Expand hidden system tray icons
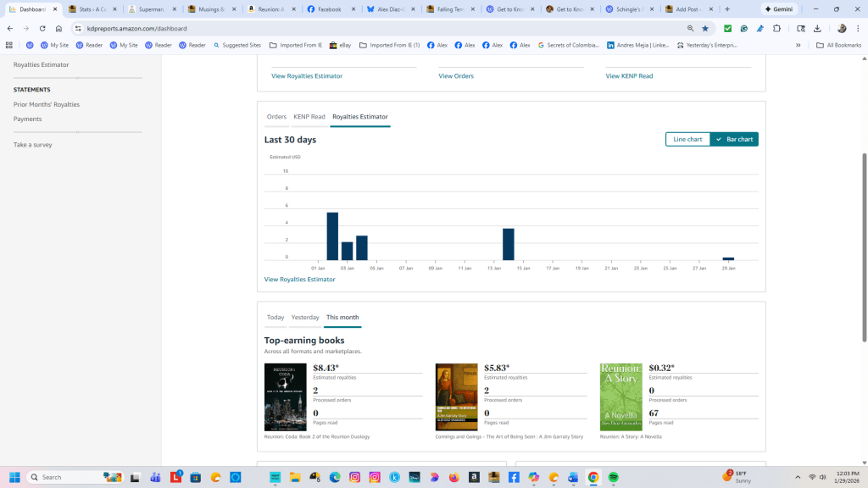The image size is (868, 488). (x=798, y=479)
